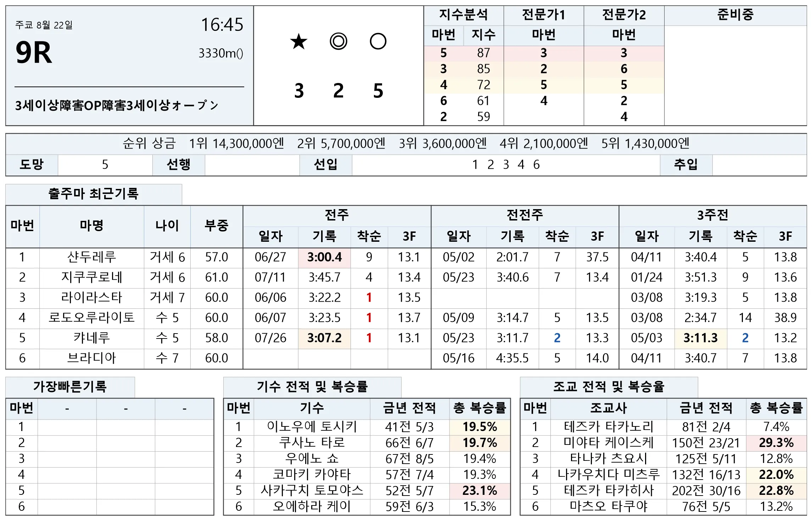
Task: Click the black star prediction symbol
Action: click(x=298, y=41)
